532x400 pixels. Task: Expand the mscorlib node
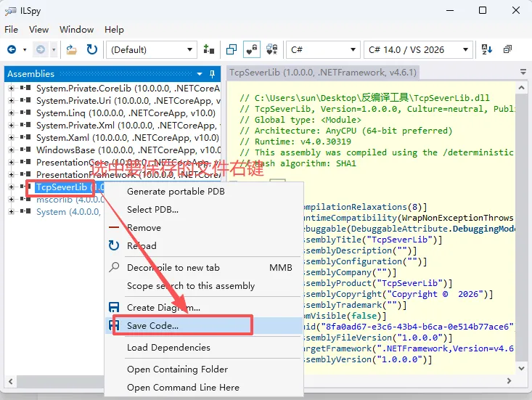tap(11, 199)
